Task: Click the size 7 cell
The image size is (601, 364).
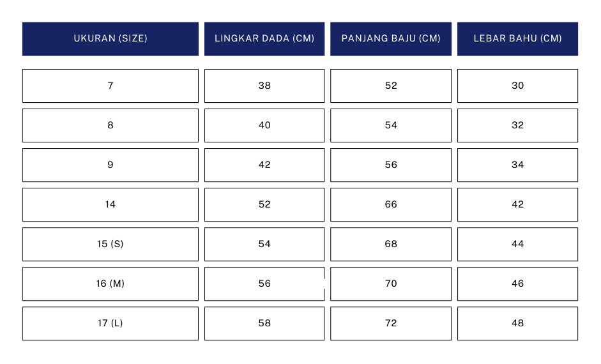Action: click(x=110, y=86)
